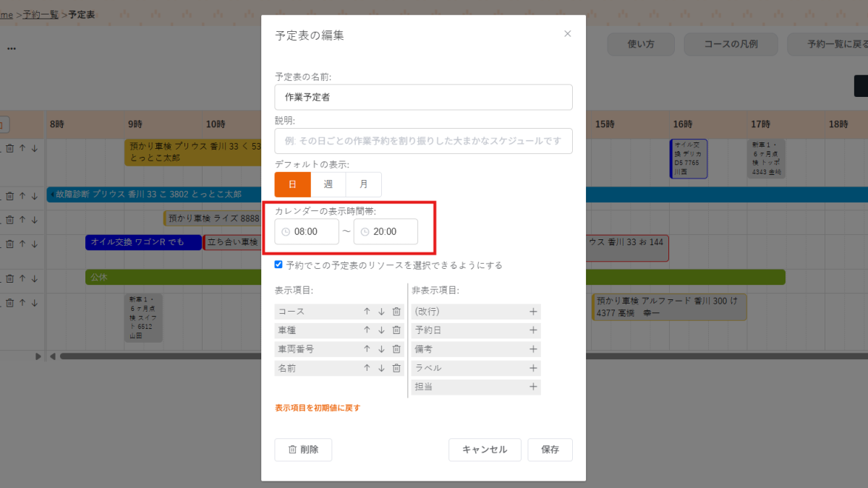Close the 予定表の編集 dialog
Screen dimensions: 868x488
coord(568,33)
